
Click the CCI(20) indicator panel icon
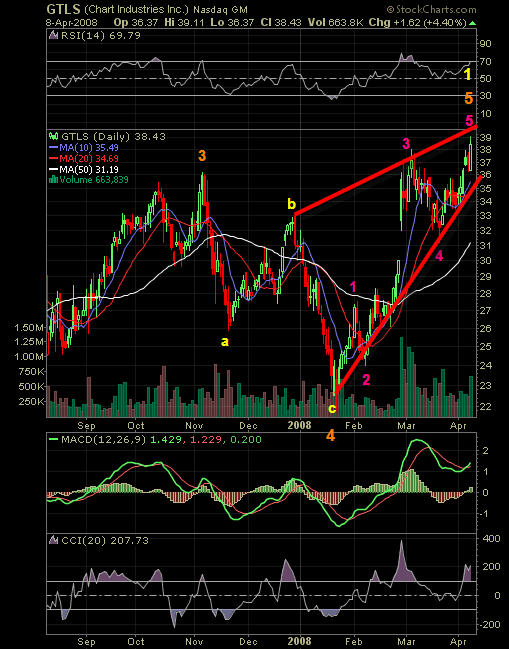53,540
